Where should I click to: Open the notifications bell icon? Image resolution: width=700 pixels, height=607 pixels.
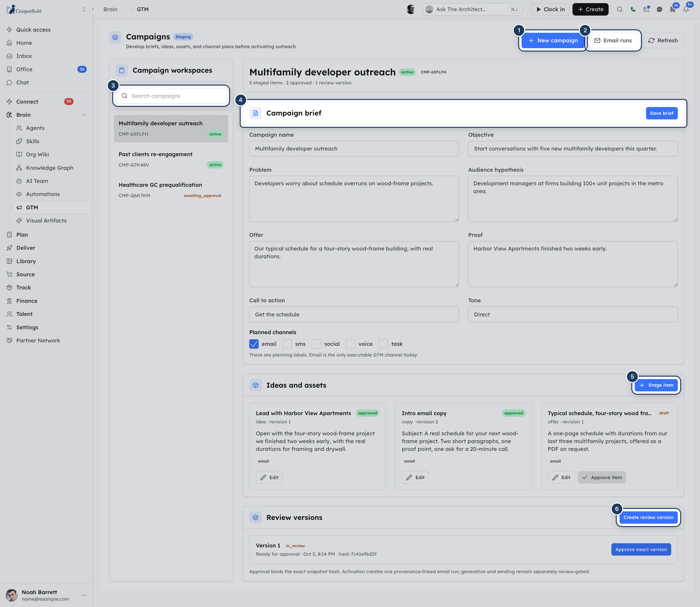coord(686,9)
